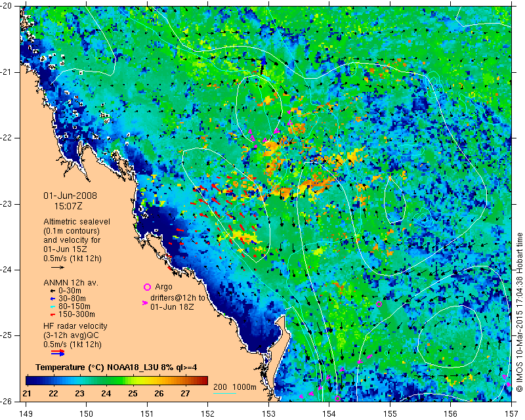Click latitude axis label -24

[x=6, y=270]
